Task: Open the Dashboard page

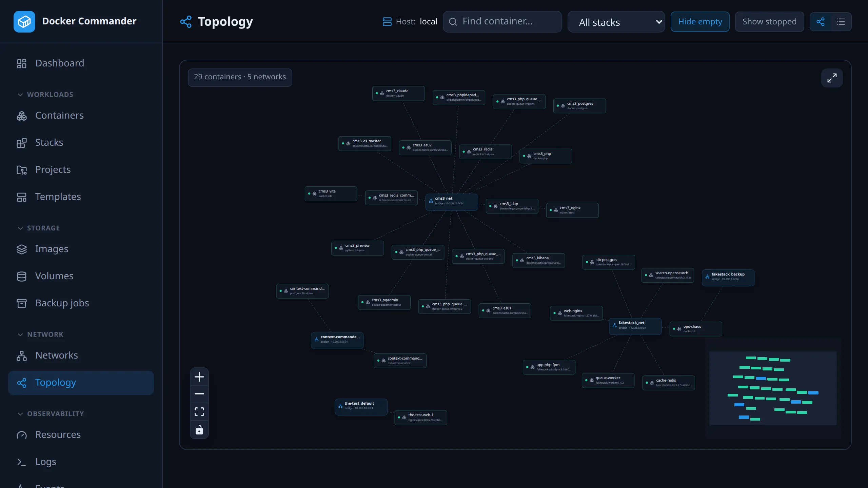Action: [81, 63]
